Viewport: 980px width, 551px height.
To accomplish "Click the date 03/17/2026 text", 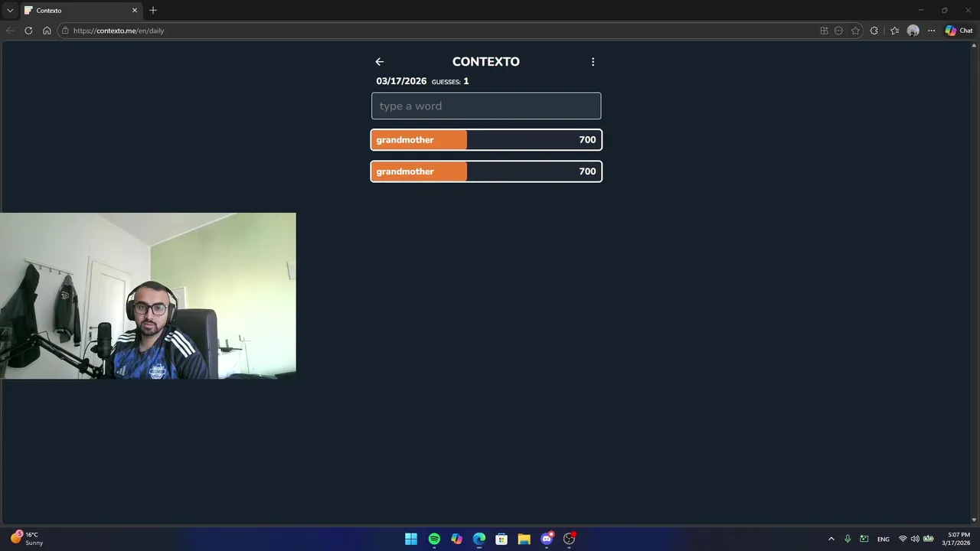I will tap(401, 81).
